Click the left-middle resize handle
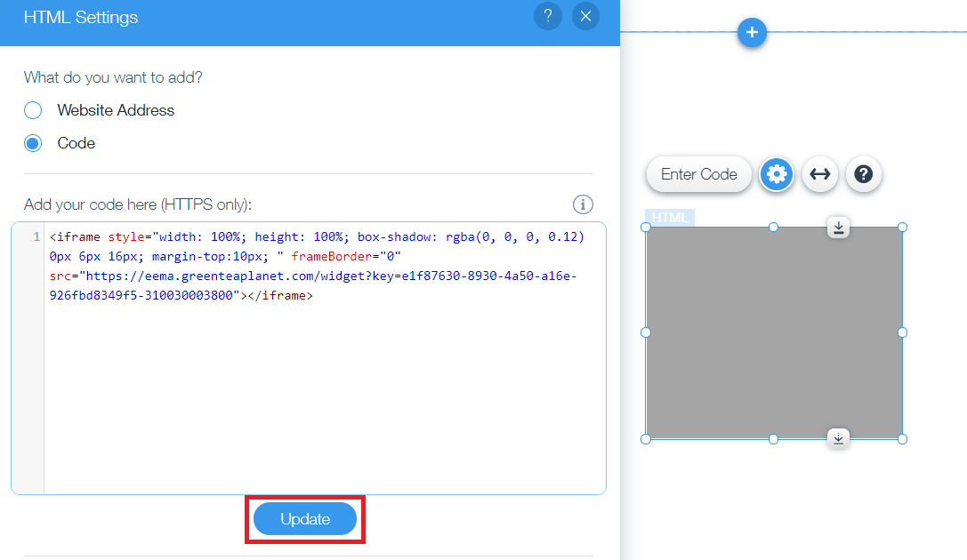 [646, 332]
